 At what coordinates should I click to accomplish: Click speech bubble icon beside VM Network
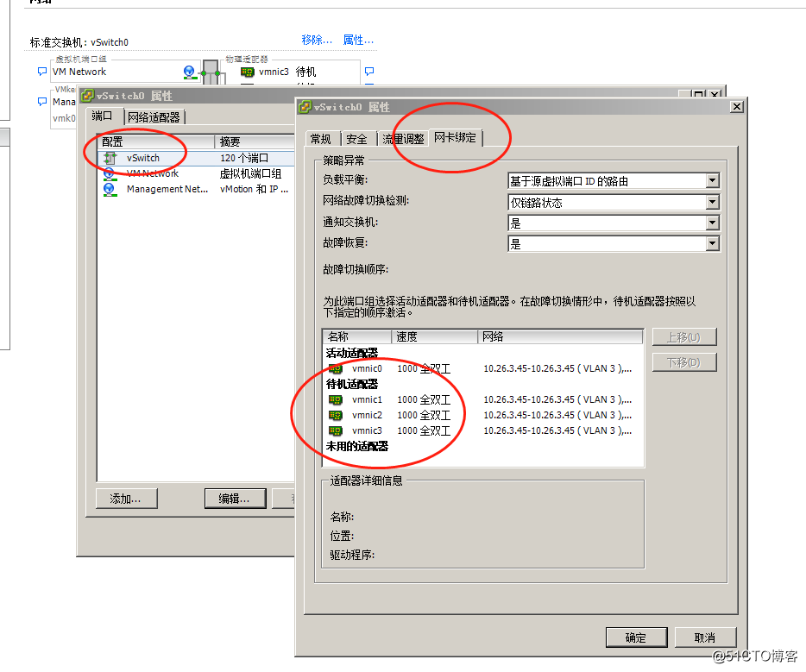(x=42, y=72)
